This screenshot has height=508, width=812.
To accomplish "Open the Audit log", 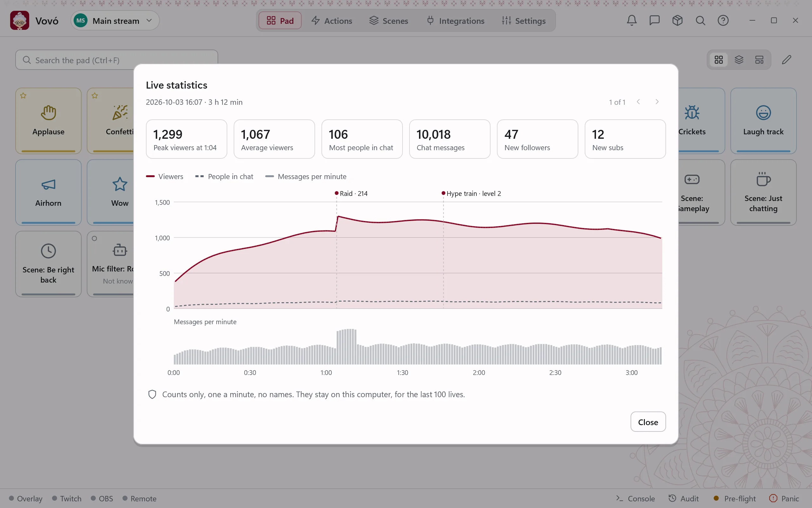I will coord(684,498).
